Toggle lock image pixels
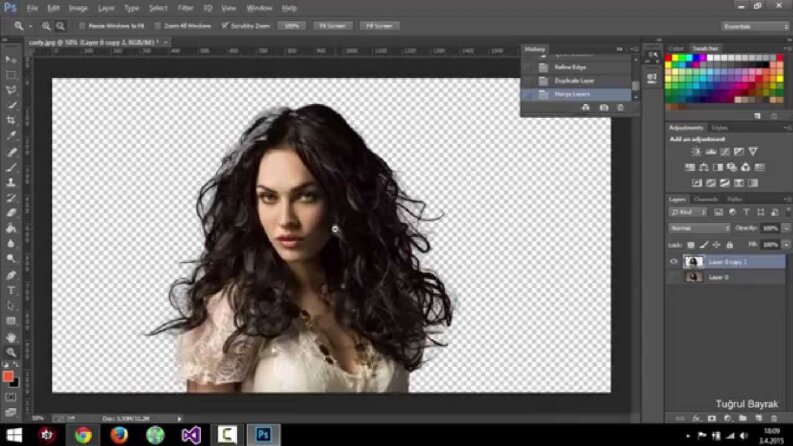Viewport: 793px width, 446px height. click(x=703, y=245)
